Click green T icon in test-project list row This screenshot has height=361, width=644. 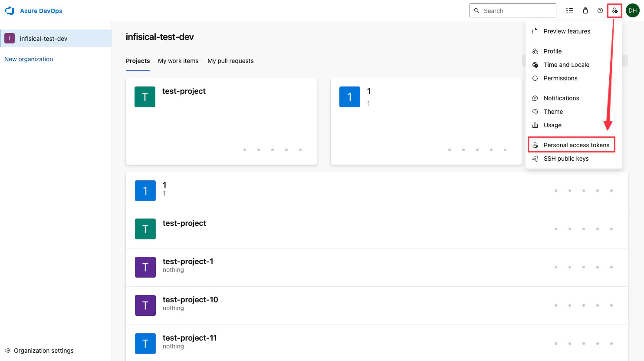(145, 229)
